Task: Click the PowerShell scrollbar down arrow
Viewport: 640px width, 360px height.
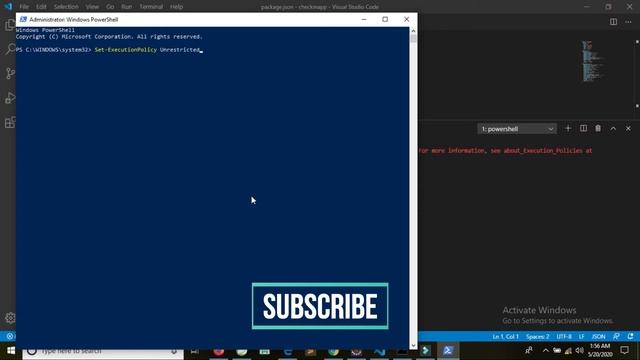Action: pos(413,346)
